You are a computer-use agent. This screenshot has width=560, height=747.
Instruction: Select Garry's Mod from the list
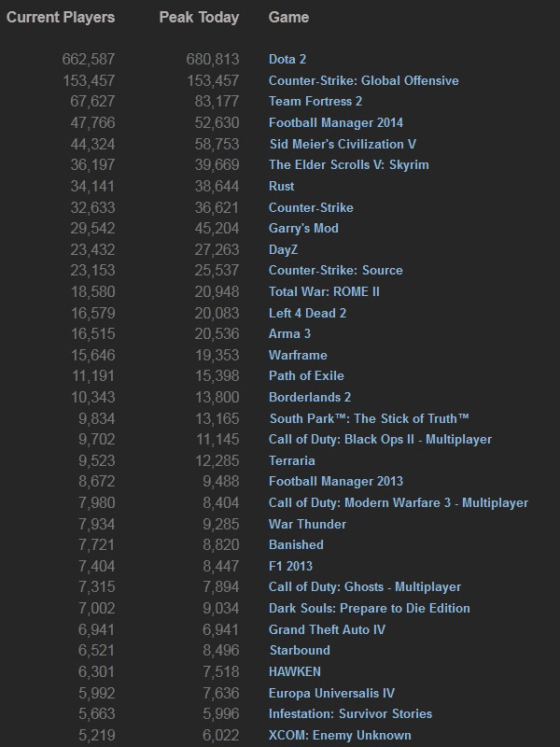click(x=303, y=228)
